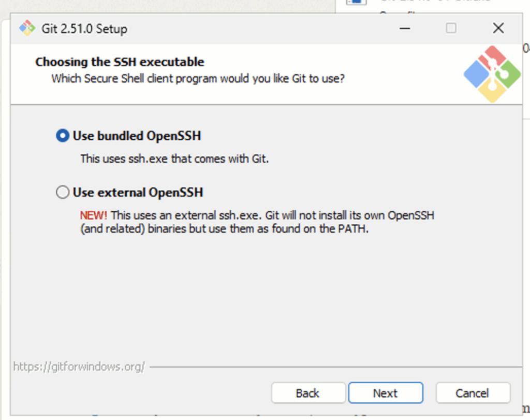Click the "Choosing the SSH executable" heading
This screenshot has height=420, width=530.
pyautogui.click(x=120, y=62)
